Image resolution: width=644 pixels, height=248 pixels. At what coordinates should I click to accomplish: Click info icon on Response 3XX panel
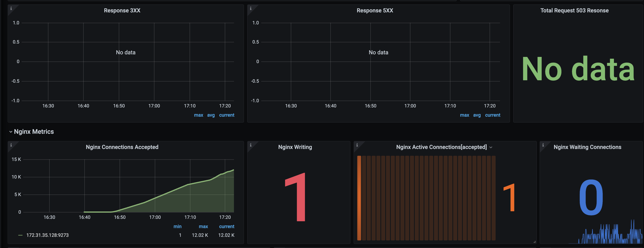point(11,8)
